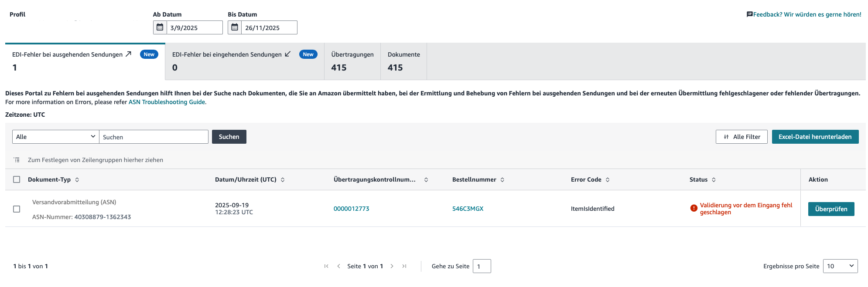Open the Übertragungen tab

[x=352, y=61]
